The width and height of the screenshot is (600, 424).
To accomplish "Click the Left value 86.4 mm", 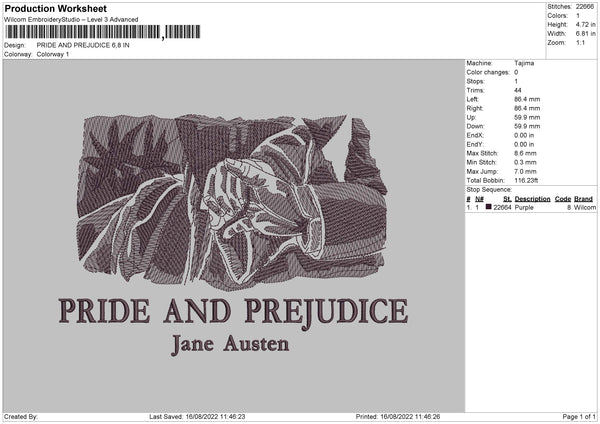I will (x=527, y=99).
